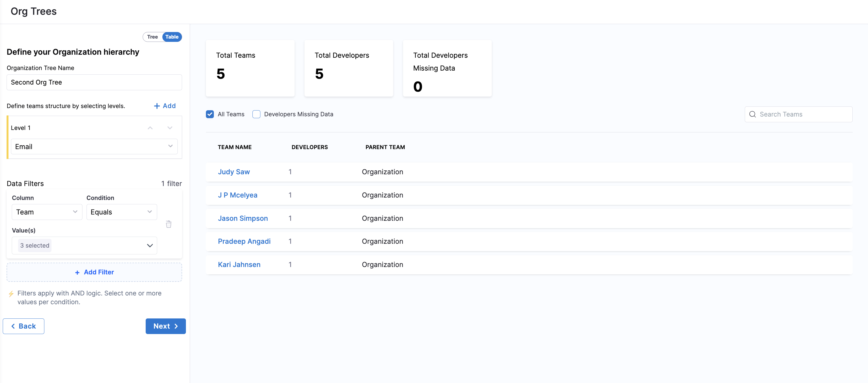Image resolution: width=868 pixels, height=383 pixels.
Task: Focus the Organization Tree Name field
Action: [x=94, y=82]
